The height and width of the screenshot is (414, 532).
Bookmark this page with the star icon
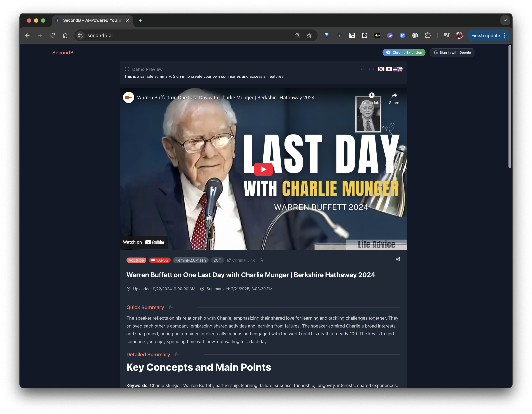coord(309,36)
